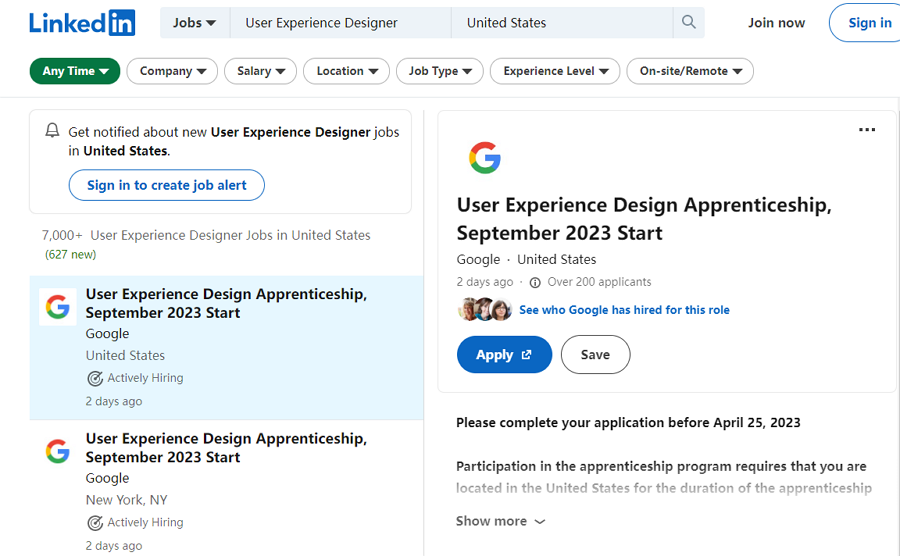Click Google logo on New York listing
This screenshot has height=556, width=900.
[x=57, y=451]
